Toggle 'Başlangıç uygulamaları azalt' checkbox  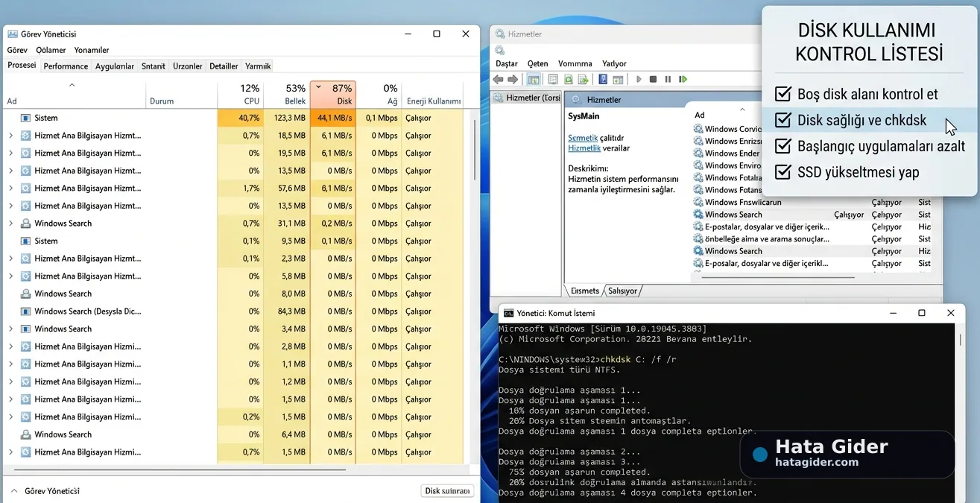tap(783, 146)
